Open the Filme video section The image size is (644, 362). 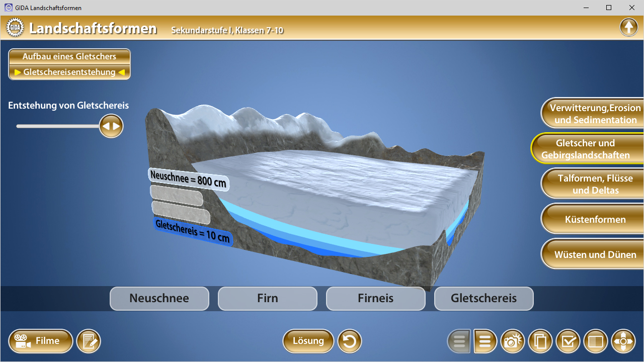point(41,341)
